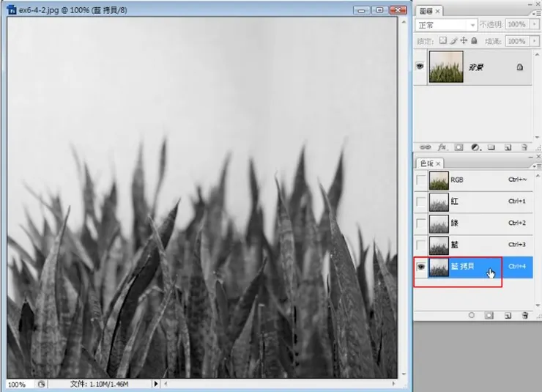The width and height of the screenshot is (542, 392).
Task: Toggle visibility of the 背景 layer
Action: click(x=420, y=67)
